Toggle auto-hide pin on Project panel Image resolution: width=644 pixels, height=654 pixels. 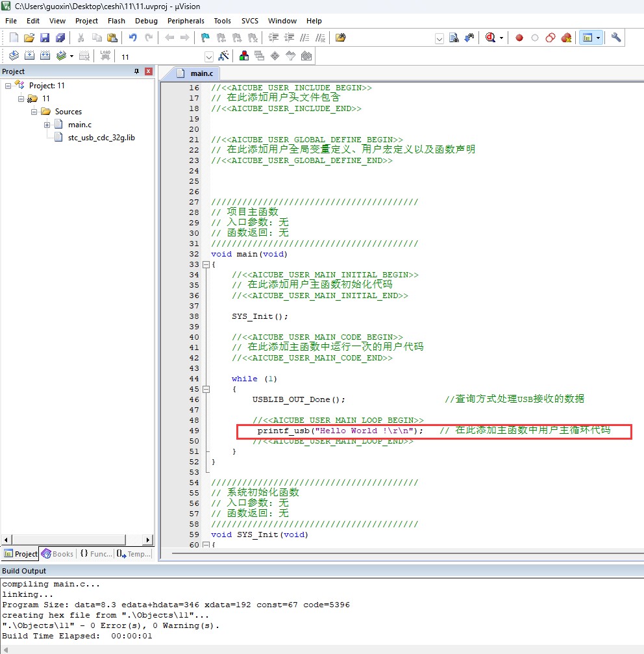click(136, 71)
